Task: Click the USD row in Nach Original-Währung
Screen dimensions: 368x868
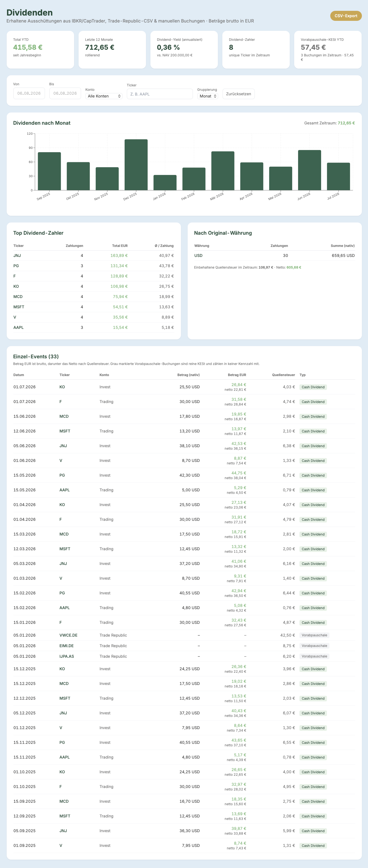Action: [274, 256]
